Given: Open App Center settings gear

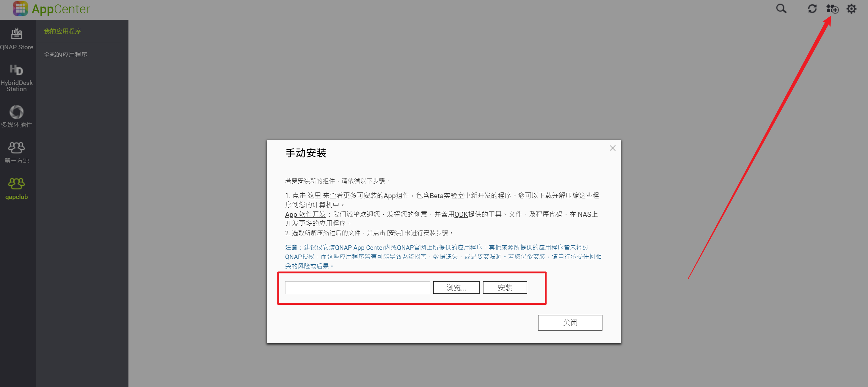Looking at the screenshot, I should 851,9.
